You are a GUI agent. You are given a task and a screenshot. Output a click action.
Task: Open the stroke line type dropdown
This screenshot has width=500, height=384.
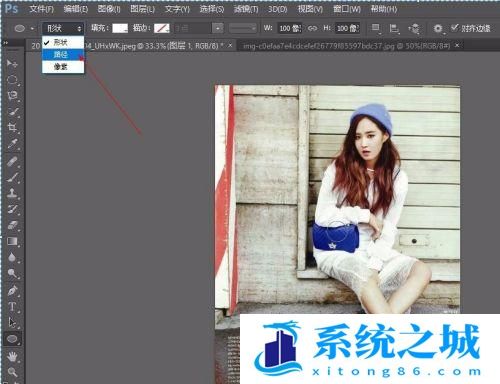point(243,28)
